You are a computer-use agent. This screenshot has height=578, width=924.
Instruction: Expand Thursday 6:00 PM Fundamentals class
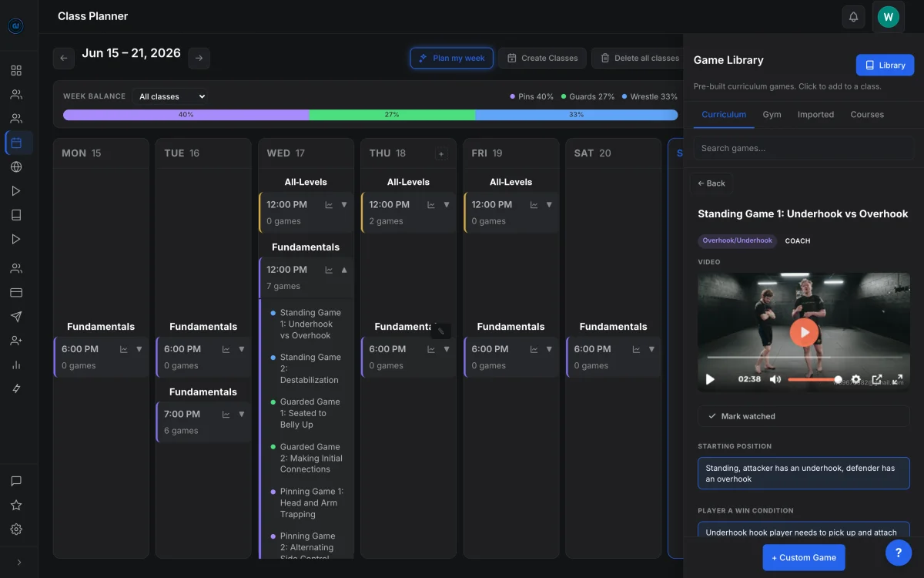click(447, 349)
